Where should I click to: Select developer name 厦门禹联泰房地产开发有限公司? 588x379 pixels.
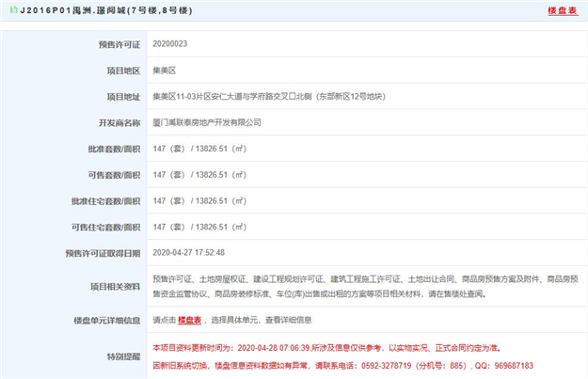[x=207, y=122]
